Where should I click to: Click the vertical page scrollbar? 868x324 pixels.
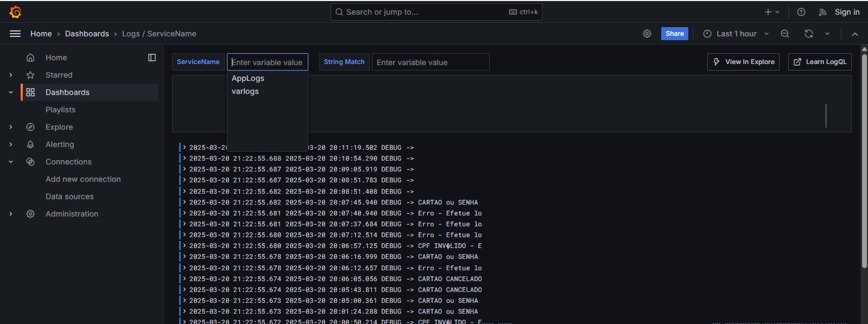click(x=864, y=157)
